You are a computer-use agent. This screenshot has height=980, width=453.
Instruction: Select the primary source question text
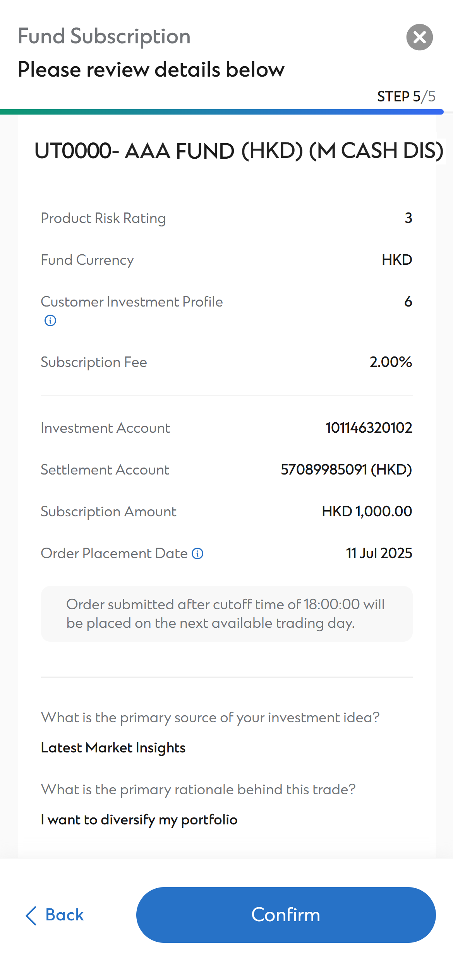pyautogui.click(x=211, y=717)
